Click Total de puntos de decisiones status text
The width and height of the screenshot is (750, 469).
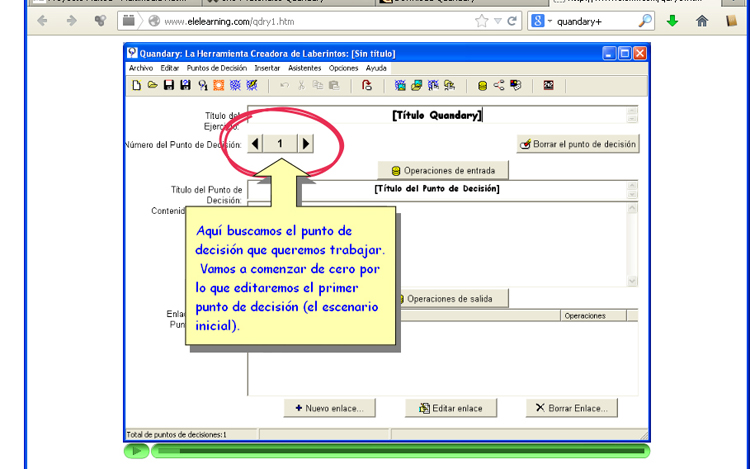176,435
